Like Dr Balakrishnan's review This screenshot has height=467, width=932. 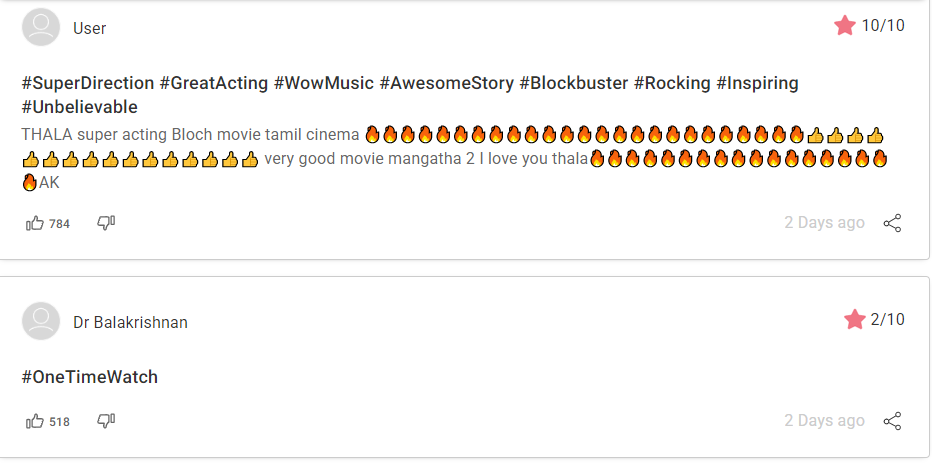(35, 421)
